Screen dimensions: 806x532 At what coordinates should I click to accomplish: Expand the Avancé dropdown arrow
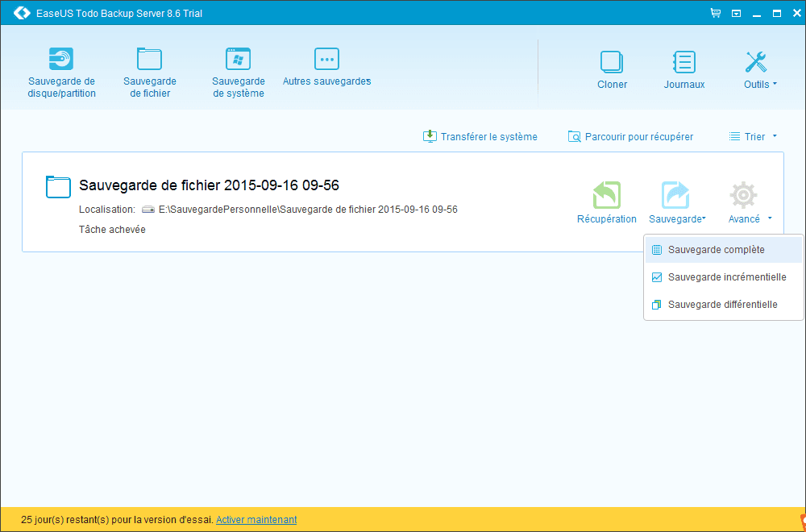[x=770, y=218]
